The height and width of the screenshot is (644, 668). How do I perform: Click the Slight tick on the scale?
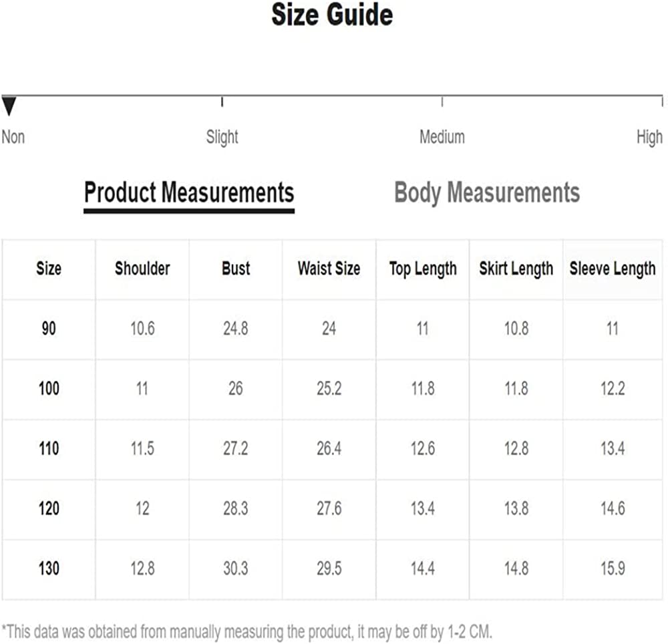pos(222,102)
